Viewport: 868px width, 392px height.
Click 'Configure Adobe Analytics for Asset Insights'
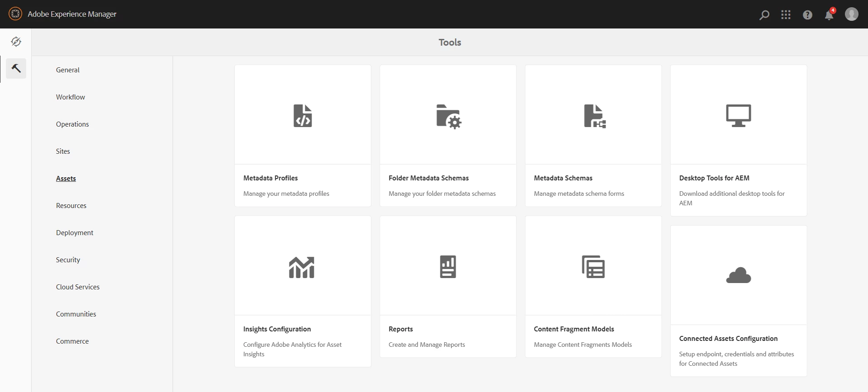[x=292, y=349]
